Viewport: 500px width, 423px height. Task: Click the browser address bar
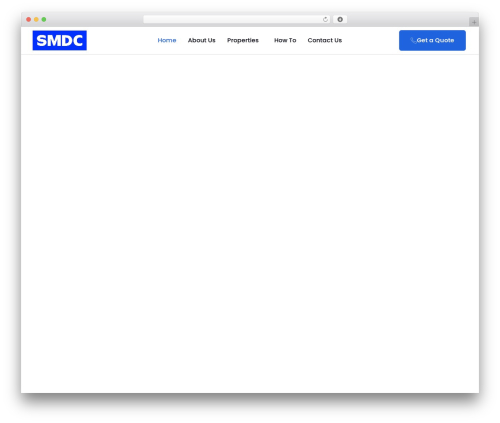(237, 19)
